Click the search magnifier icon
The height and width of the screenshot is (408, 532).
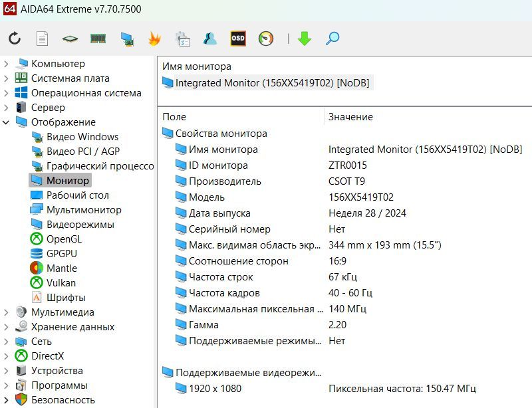(332, 39)
